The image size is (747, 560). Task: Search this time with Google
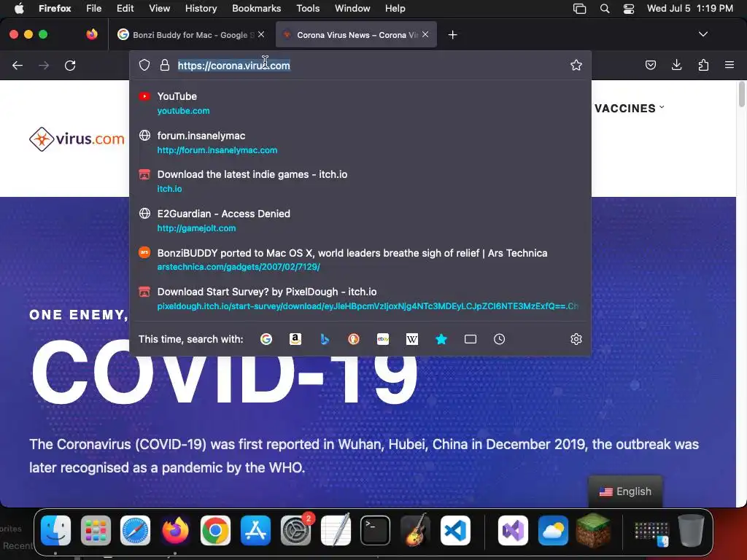point(266,339)
